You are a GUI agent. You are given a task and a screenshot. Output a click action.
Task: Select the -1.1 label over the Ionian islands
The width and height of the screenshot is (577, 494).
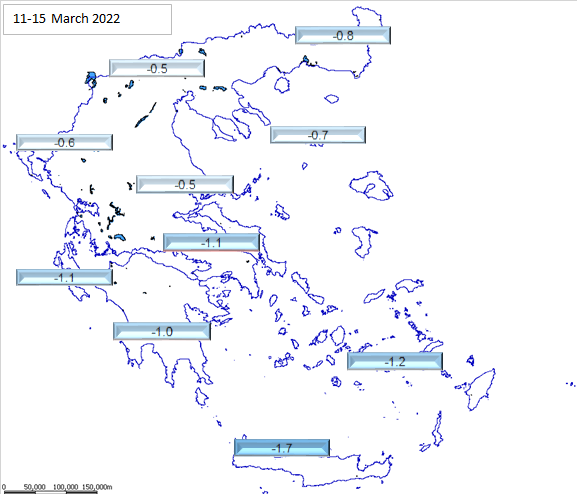[64, 277]
